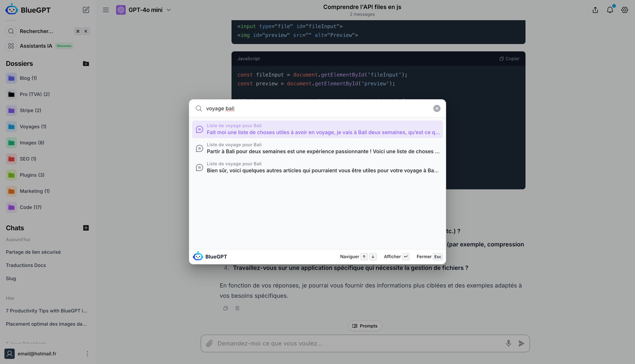Viewport: 635px width, 364px height.
Task: Open the Voyages (1) folder
Action: pyautogui.click(x=33, y=126)
